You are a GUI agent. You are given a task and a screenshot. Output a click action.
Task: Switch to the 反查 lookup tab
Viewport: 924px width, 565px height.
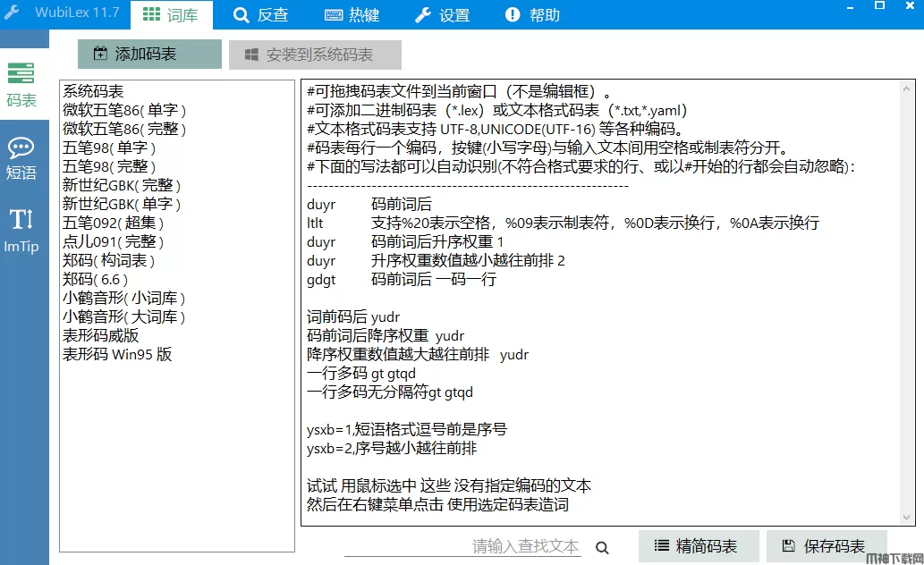[x=261, y=14]
